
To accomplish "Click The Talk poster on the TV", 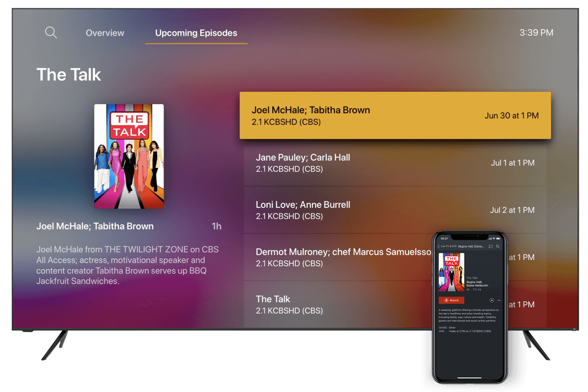I will pos(129,156).
